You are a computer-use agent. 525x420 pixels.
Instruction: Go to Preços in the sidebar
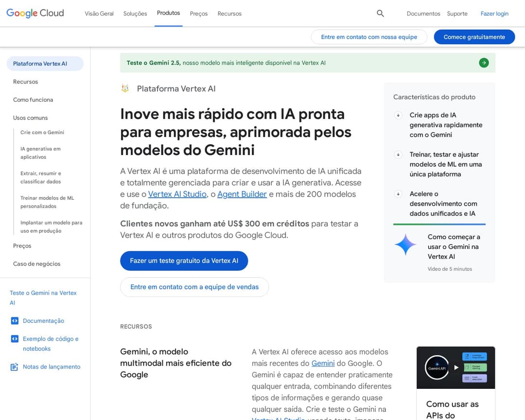22,246
